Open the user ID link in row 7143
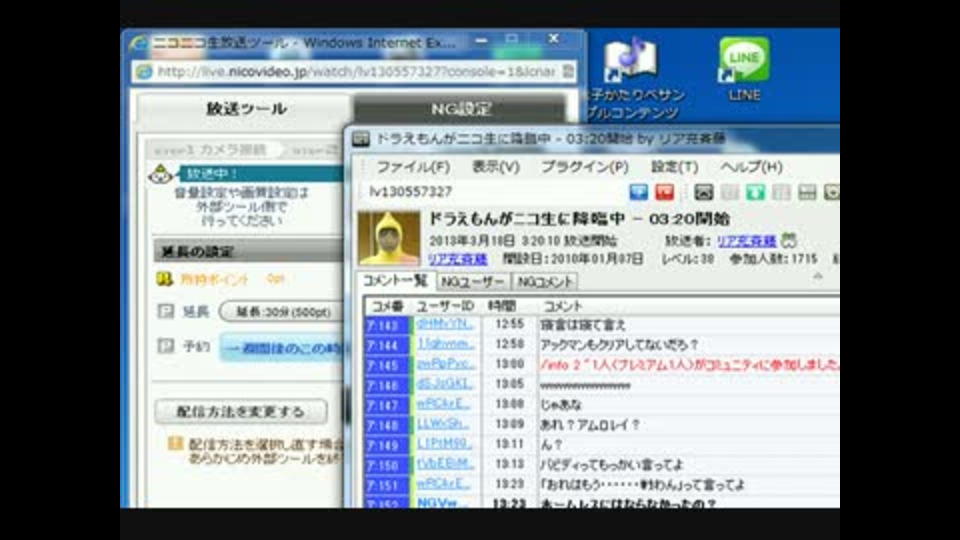Viewport: 960px width, 540px height. pos(445,324)
